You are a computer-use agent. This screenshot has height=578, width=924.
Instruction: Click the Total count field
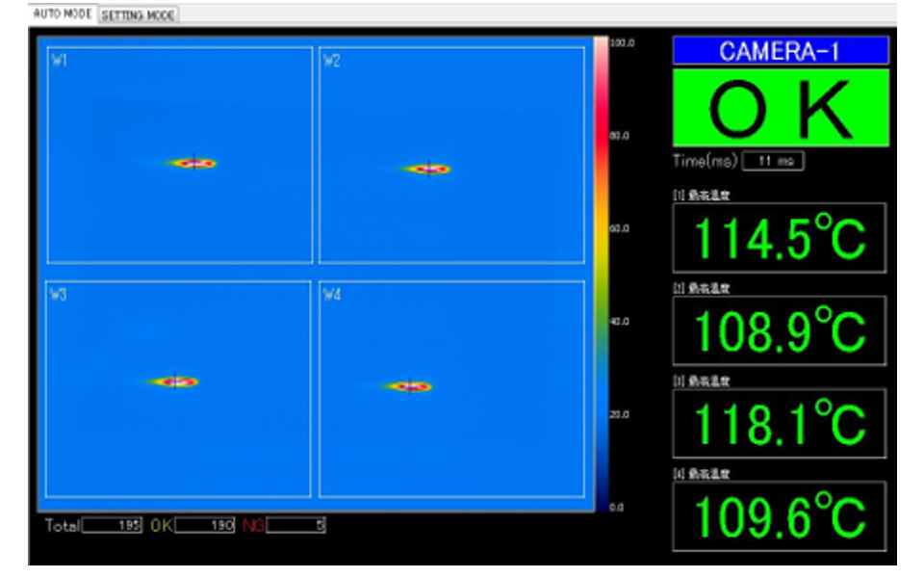click(x=113, y=525)
